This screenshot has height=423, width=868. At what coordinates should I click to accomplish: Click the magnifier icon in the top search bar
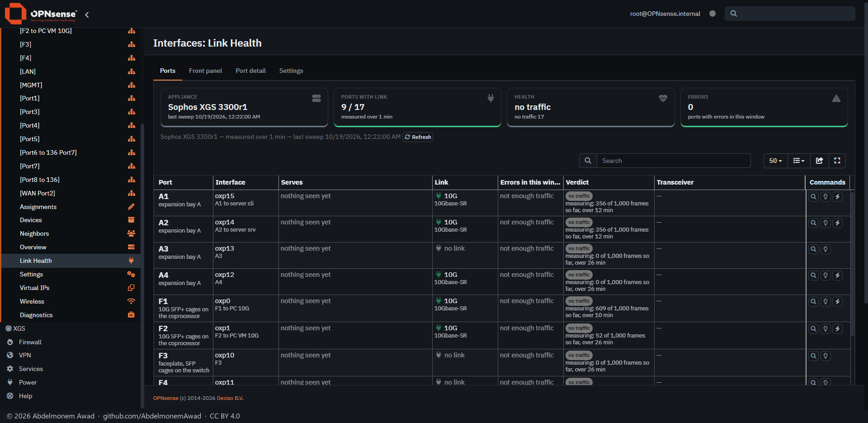point(734,14)
